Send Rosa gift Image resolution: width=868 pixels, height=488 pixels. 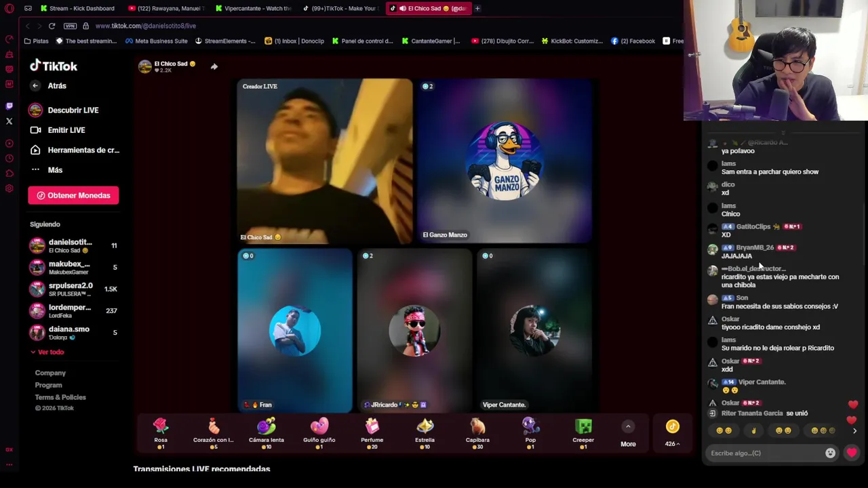click(x=161, y=433)
